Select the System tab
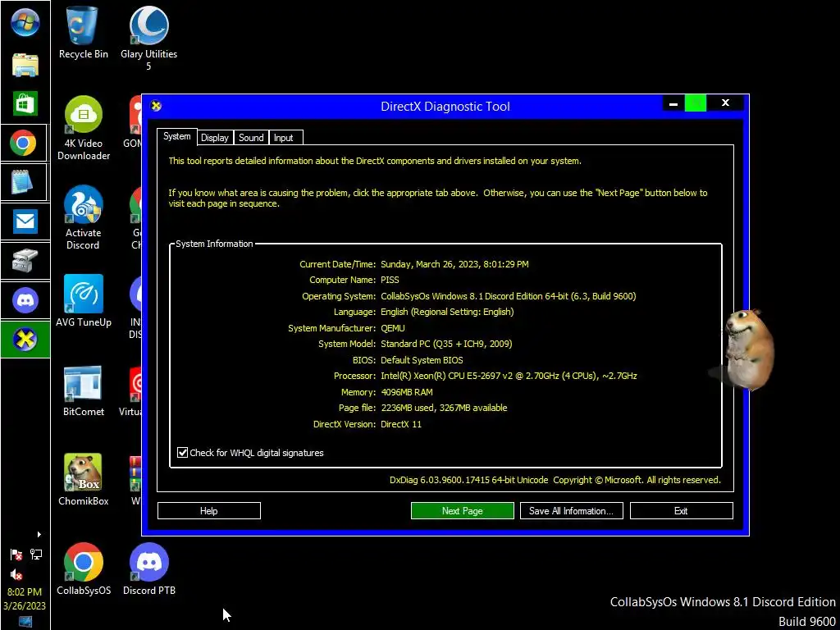 coord(177,136)
